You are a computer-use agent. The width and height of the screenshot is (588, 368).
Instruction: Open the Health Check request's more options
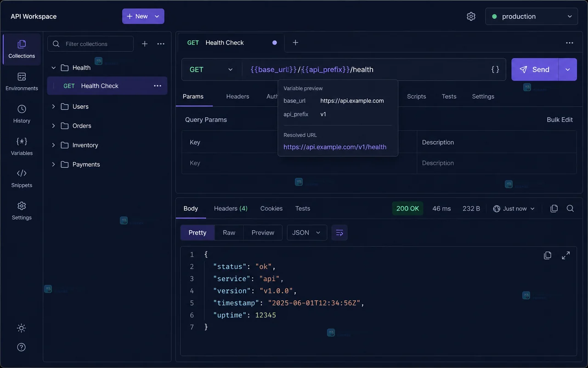point(158,86)
